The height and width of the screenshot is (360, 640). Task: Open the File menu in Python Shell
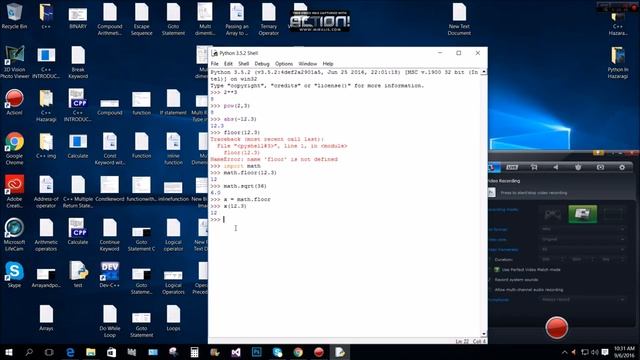point(214,64)
